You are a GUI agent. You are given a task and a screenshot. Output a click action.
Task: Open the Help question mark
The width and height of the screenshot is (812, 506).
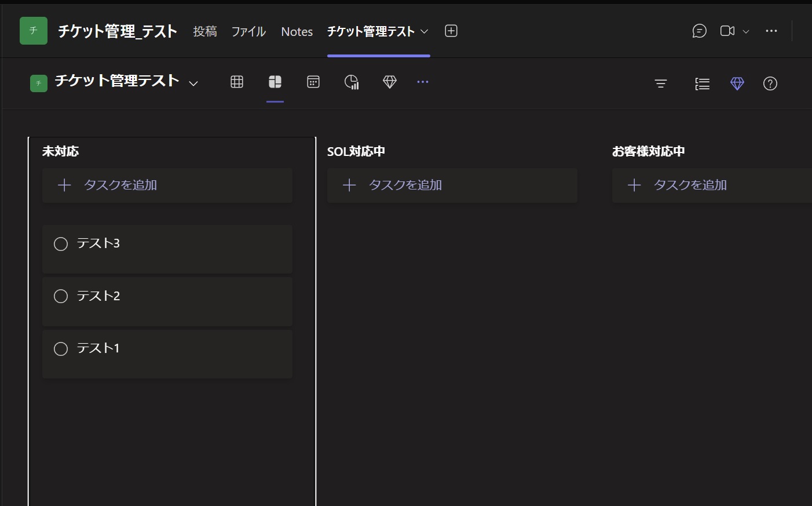tap(770, 83)
